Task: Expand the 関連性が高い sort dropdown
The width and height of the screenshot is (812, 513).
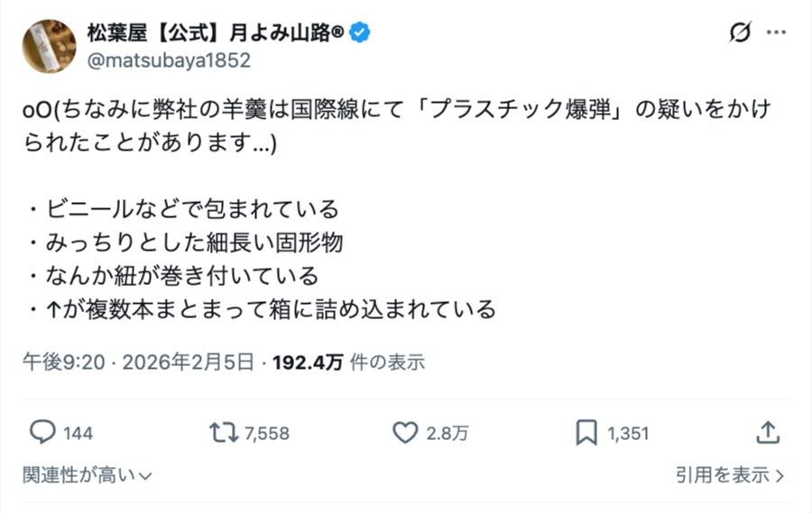Action: click(x=88, y=474)
